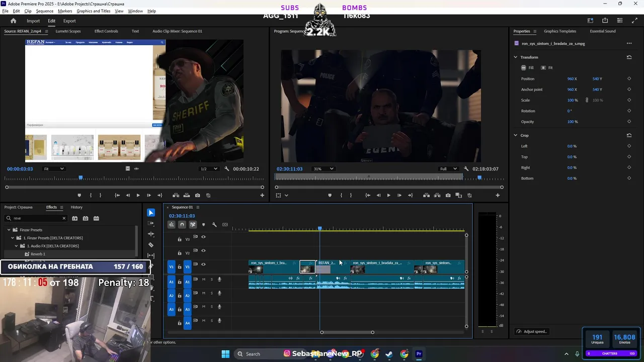Step back one frame in Source monitor

point(128,195)
